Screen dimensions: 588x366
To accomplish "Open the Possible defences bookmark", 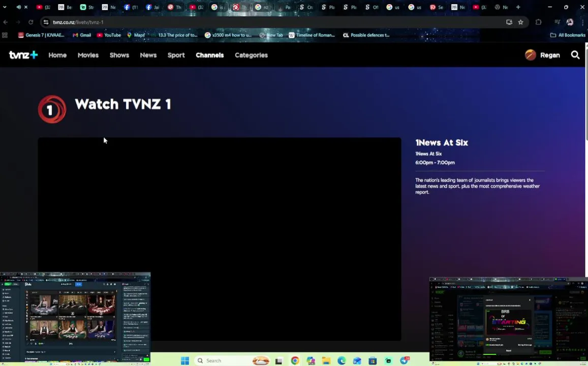I will click(366, 35).
